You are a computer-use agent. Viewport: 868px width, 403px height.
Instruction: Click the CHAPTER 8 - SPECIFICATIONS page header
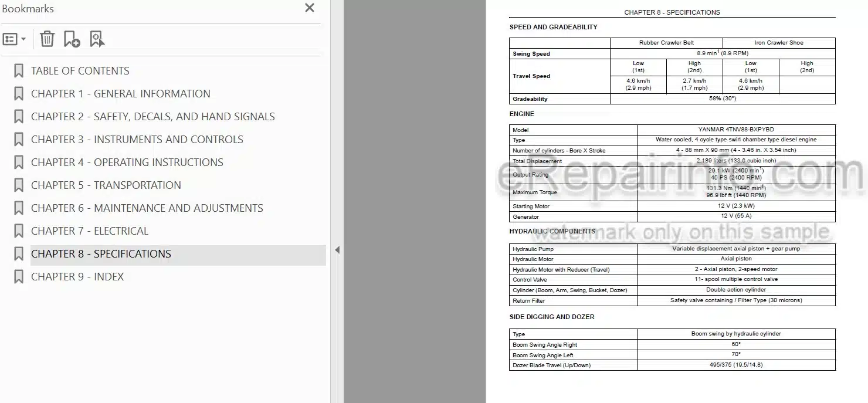pos(672,12)
